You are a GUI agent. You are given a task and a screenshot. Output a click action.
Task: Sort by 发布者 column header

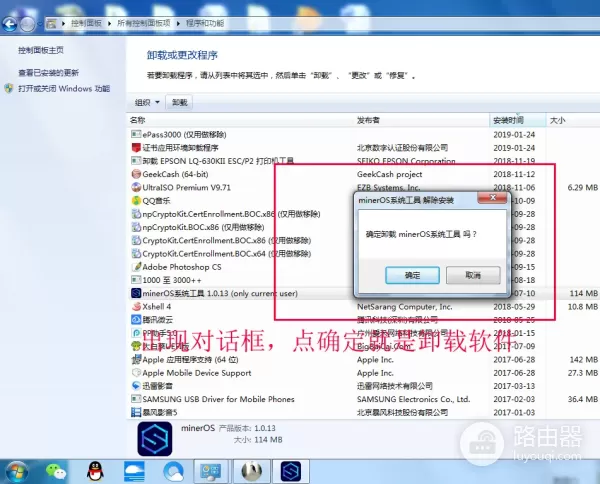point(422,120)
